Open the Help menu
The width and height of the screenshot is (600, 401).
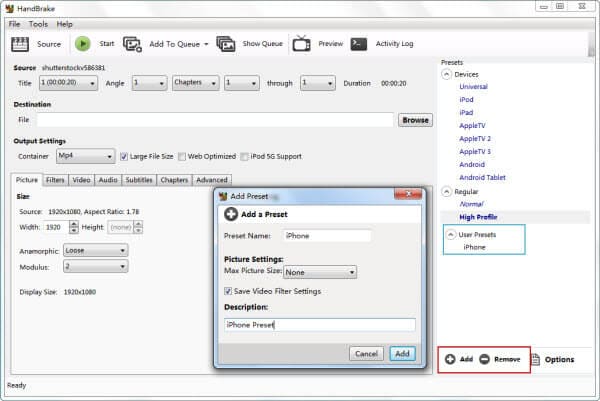pyautogui.click(x=64, y=24)
